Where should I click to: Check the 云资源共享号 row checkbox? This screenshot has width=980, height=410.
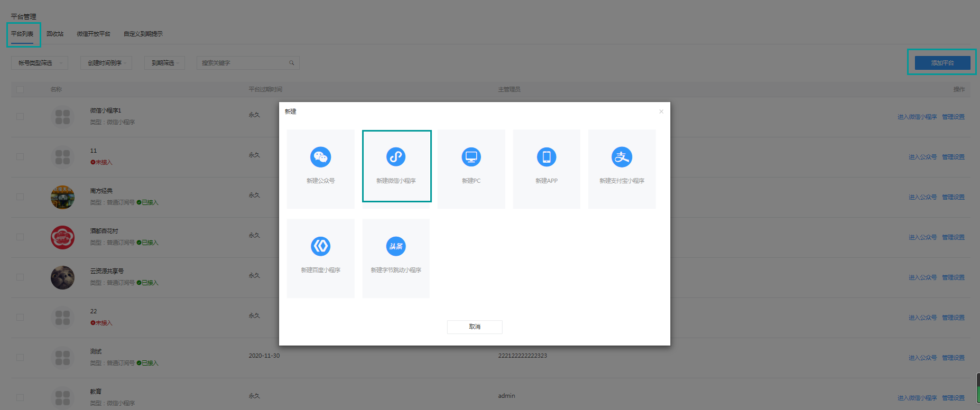pos(20,277)
